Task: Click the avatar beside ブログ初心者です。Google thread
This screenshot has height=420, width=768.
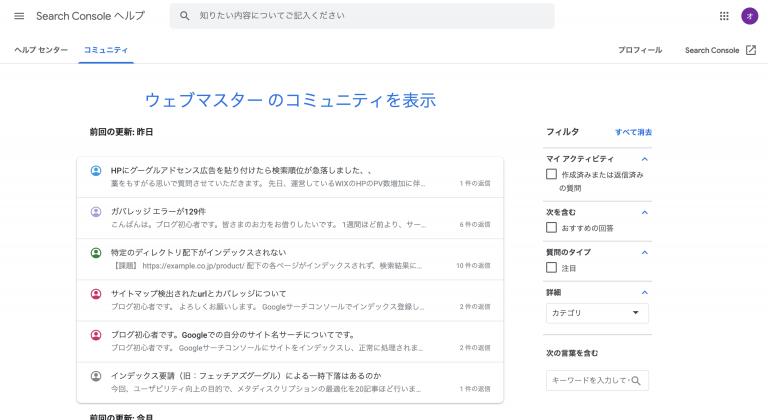Action: coord(96,335)
